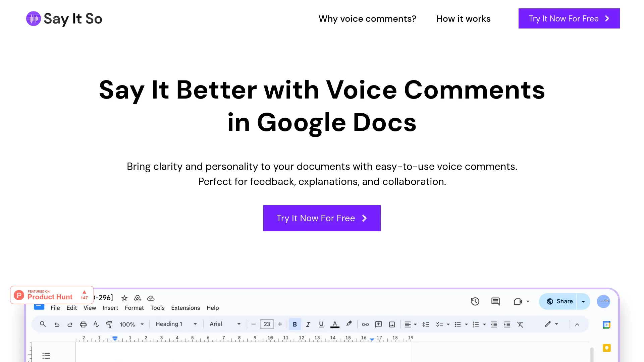The height and width of the screenshot is (362, 644).
Task: Click the Clear formatting icon
Action: [520, 324]
